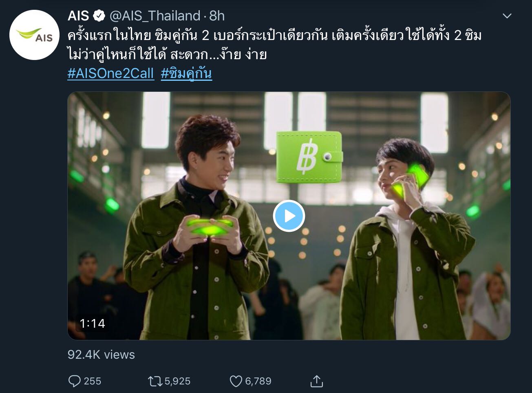The width and height of the screenshot is (532, 393).
Task: Click the 255 replies count
Action: point(93,381)
